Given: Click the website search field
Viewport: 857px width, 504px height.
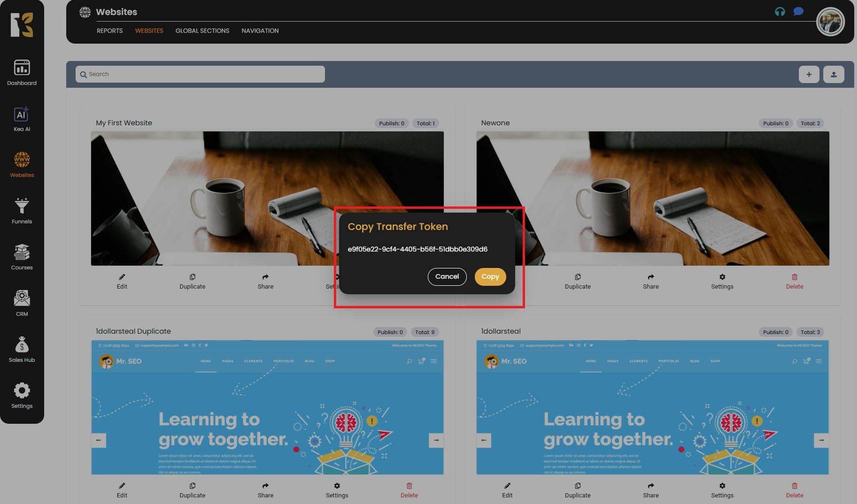Looking at the screenshot, I should tap(200, 74).
